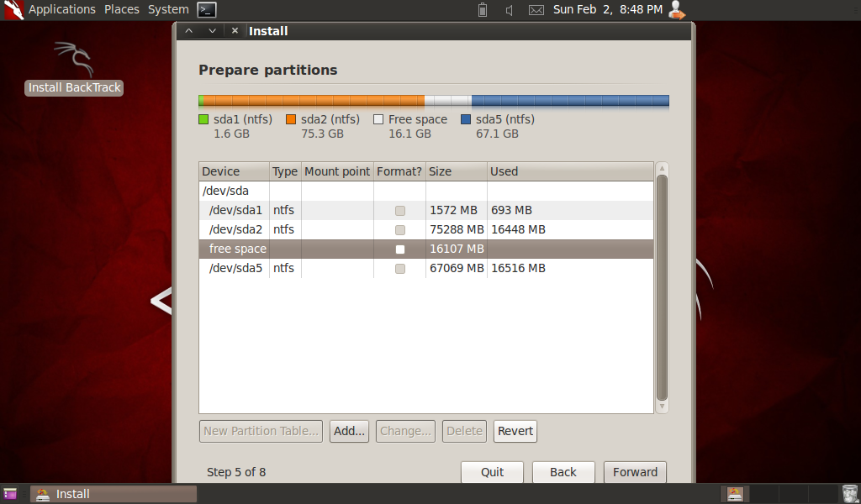Click the workspace switcher installer thumbnail

click(x=735, y=494)
